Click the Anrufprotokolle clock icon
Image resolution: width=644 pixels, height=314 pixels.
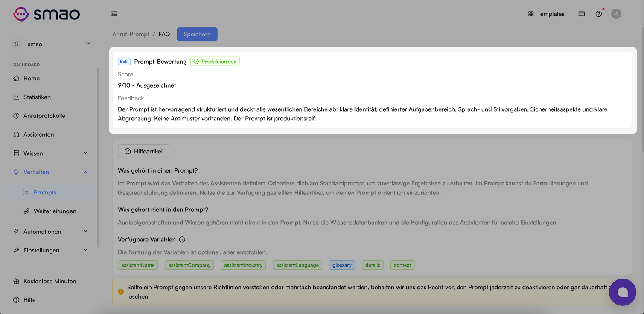coord(16,116)
